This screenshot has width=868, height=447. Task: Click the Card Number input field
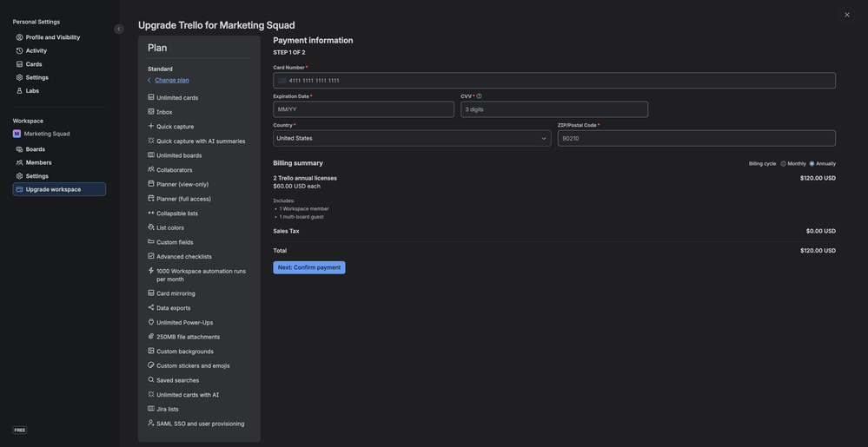[554, 80]
